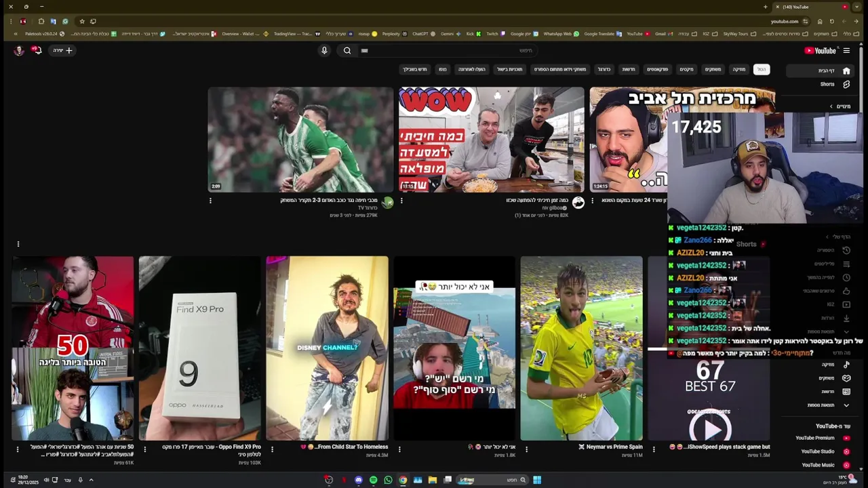Start voice search with the microphone icon

324,50
